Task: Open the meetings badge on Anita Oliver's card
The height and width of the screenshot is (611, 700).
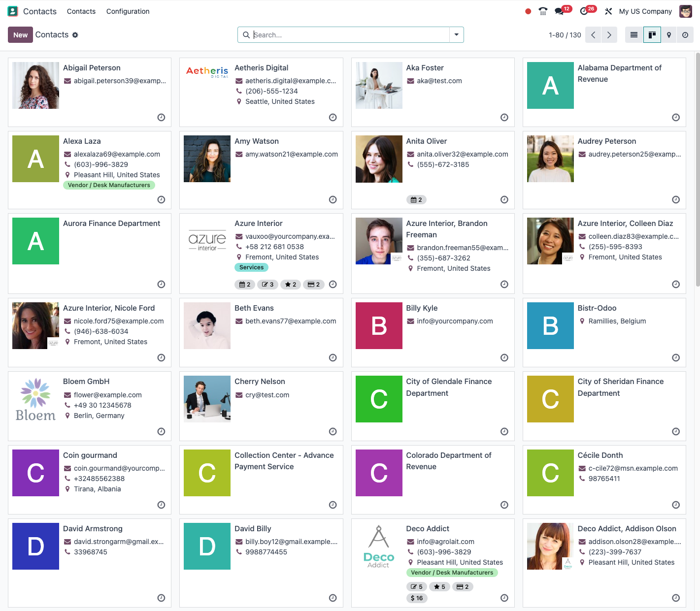Action: point(416,200)
